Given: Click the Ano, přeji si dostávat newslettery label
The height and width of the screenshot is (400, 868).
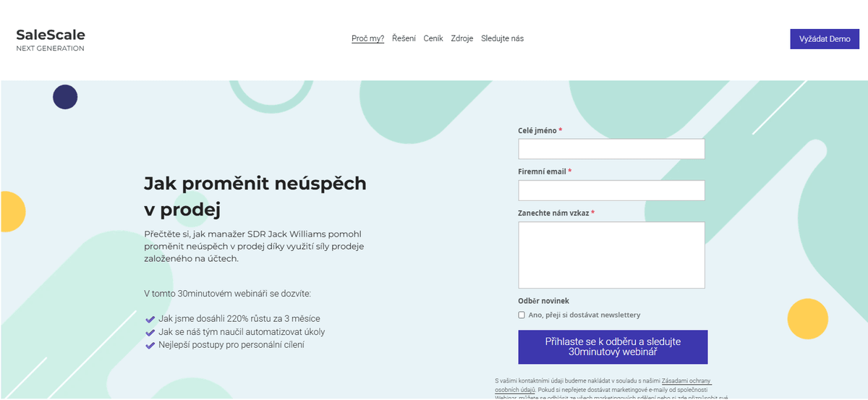Looking at the screenshot, I should pos(584,315).
